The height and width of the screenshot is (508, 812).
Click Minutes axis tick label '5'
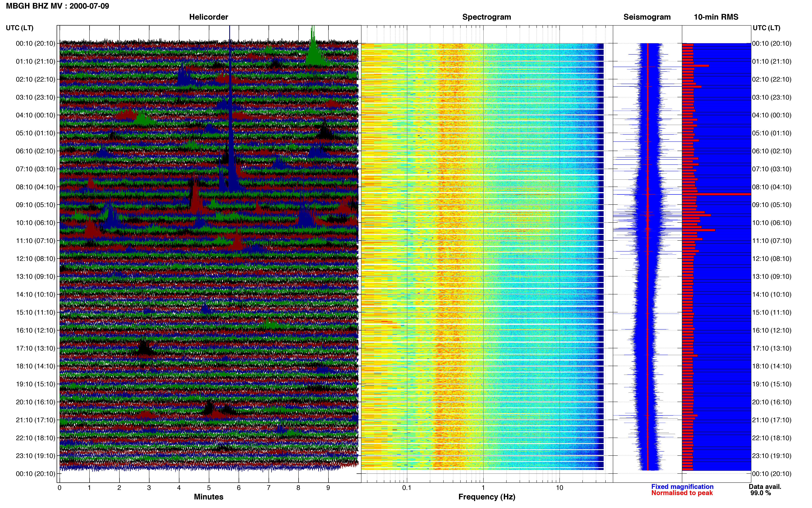point(209,488)
